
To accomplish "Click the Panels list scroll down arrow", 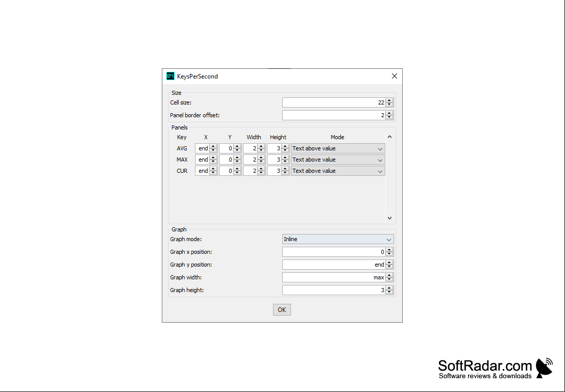I will [x=389, y=218].
